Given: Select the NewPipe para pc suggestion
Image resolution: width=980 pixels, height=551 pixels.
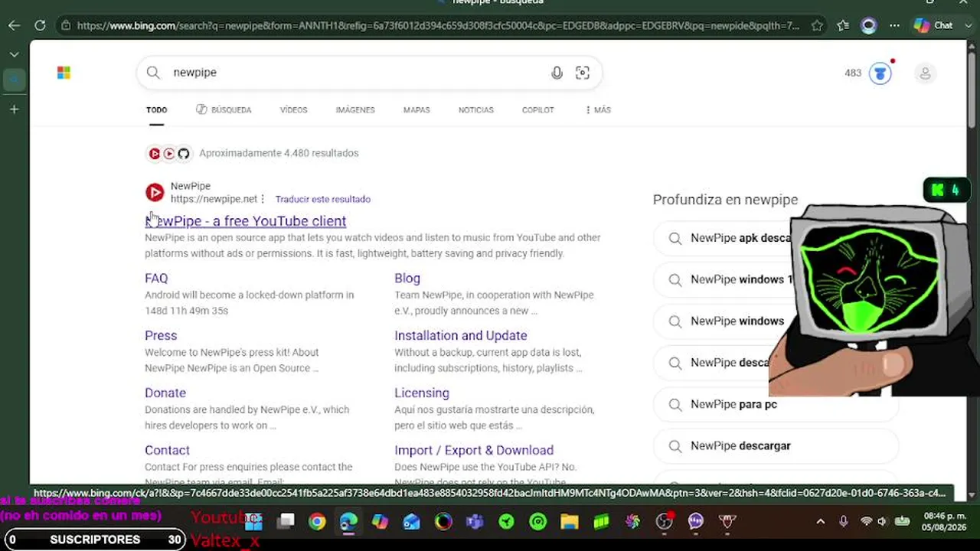Looking at the screenshot, I should tap(776, 404).
